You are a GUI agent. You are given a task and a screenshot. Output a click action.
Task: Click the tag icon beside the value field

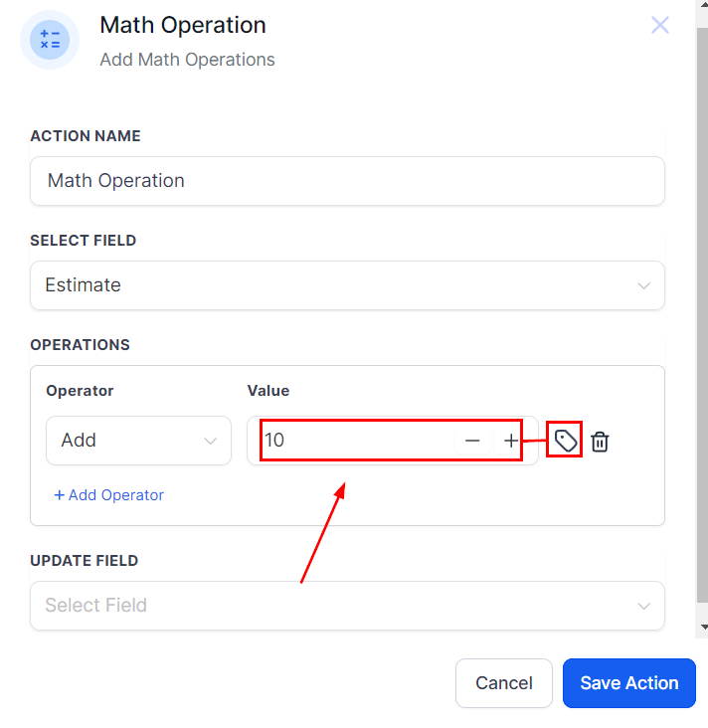point(565,441)
